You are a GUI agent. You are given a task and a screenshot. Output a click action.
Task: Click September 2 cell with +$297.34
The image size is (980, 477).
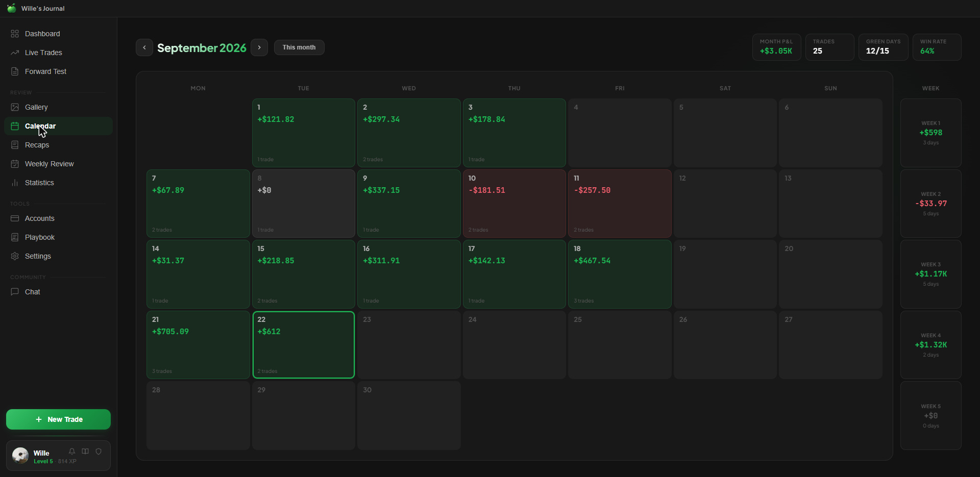(409, 133)
